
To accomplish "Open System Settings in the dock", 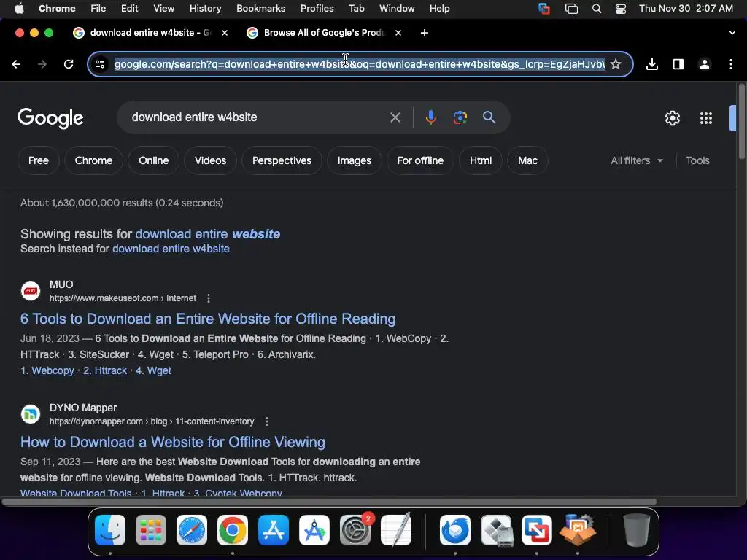I will [x=355, y=530].
